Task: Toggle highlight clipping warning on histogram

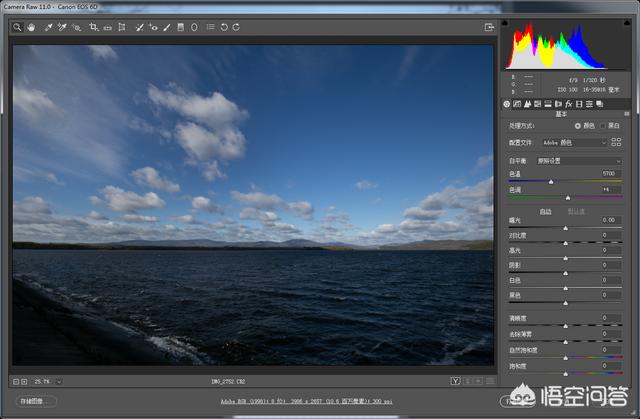Action: coord(627,23)
